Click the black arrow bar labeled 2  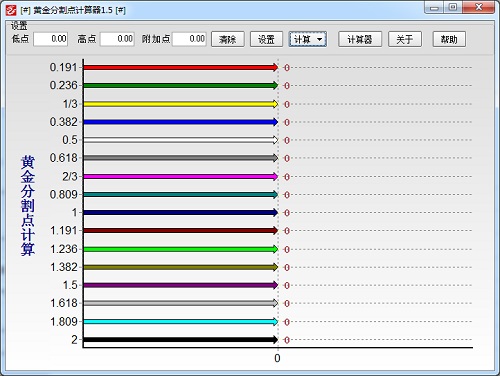(x=180, y=340)
